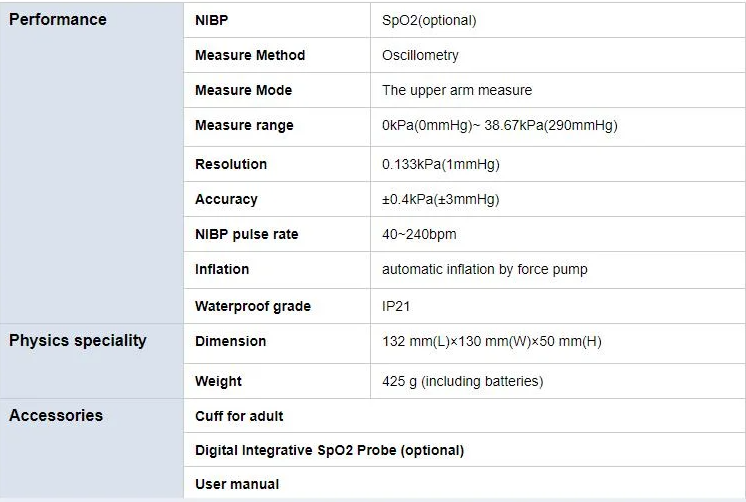Select the dimension value 132 mm(L)×130 mm(W)×50 mm(H)
Screen dimensions: 746x502
click(x=492, y=341)
